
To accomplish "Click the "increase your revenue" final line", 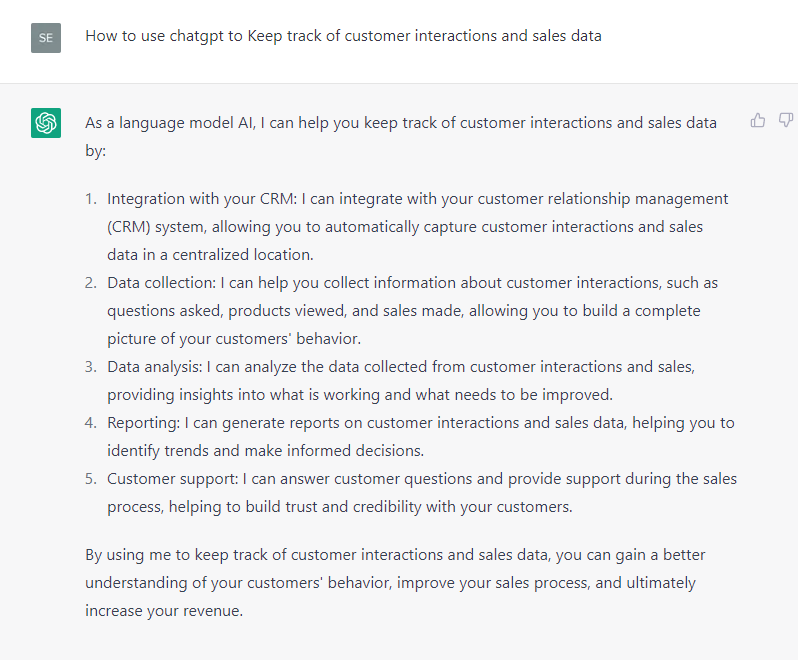I will (x=164, y=611).
